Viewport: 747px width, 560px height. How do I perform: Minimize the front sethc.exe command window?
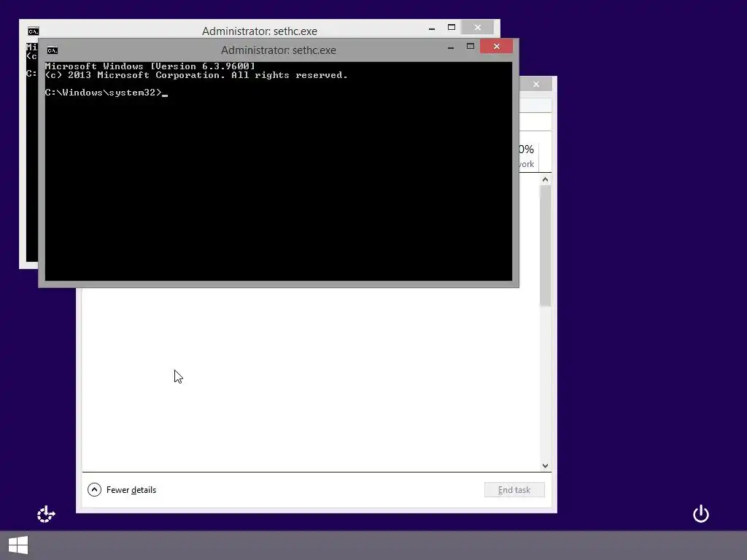tap(451, 47)
